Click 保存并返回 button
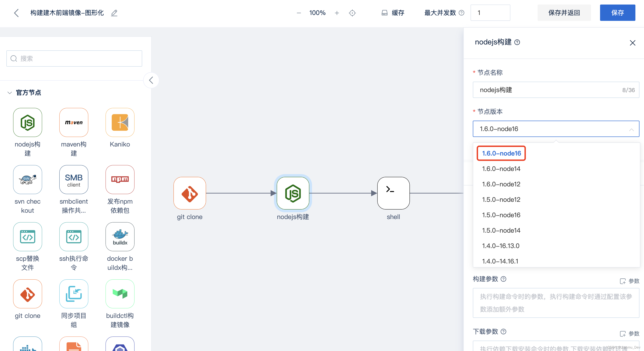 (564, 13)
